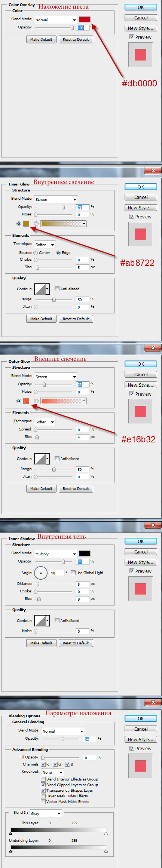Click the Inner Shadow Angle value field
Viewport: 162px width, 868px height.
56,573
